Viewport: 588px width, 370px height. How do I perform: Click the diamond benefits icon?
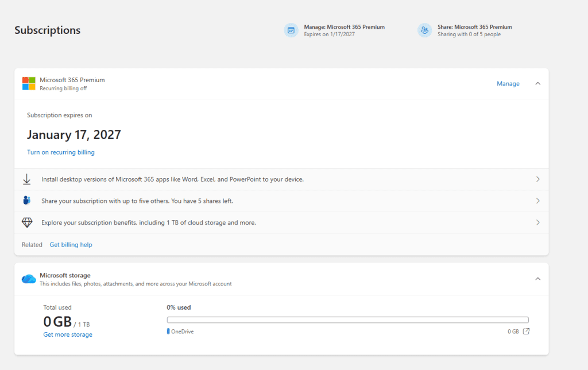27,222
